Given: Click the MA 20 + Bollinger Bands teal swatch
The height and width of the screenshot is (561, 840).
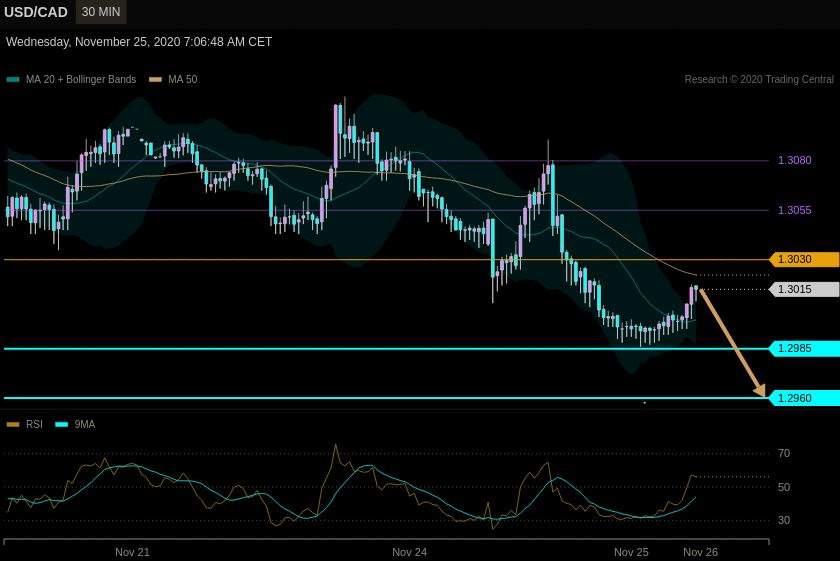Looking at the screenshot, I should pyautogui.click(x=13, y=79).
